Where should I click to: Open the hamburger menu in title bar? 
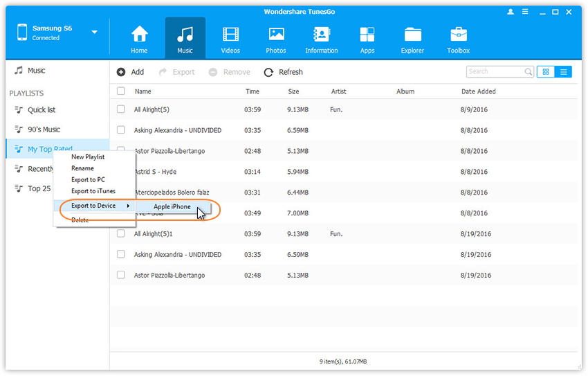pos(525,12)
